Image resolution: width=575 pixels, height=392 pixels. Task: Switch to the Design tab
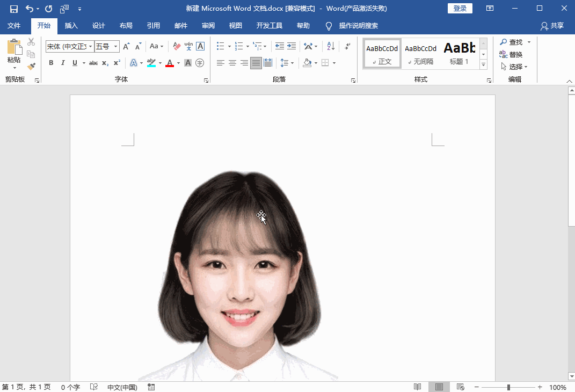[98, 26]
